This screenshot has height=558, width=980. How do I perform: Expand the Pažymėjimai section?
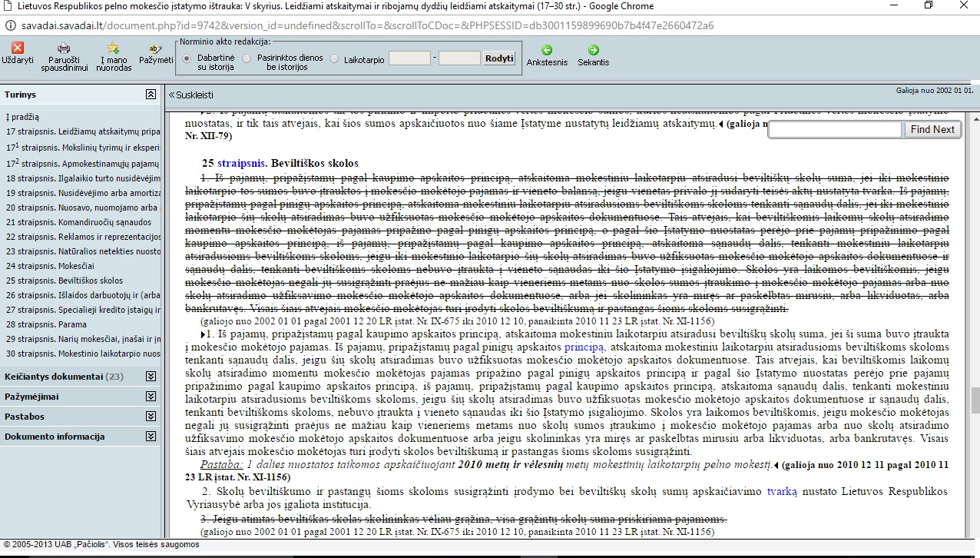(151, 397)
